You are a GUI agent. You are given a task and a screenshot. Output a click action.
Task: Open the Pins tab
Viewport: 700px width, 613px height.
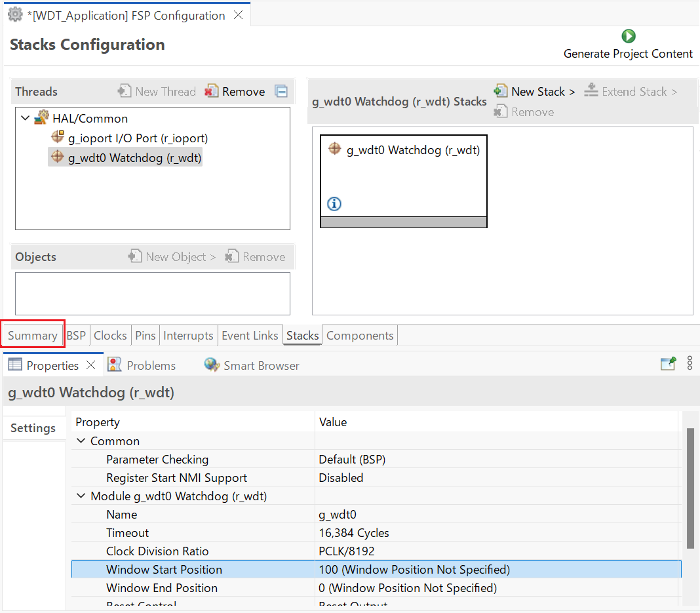146,335
